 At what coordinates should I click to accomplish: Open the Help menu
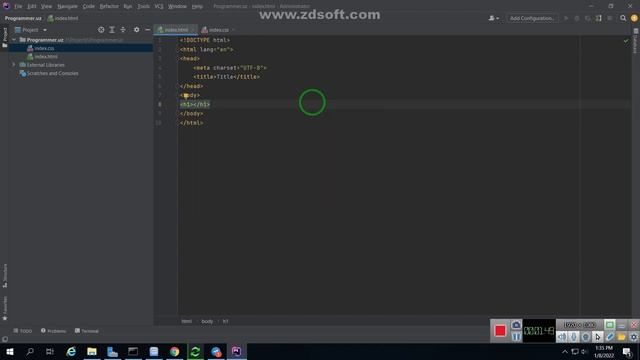click(x=197, y=7)
